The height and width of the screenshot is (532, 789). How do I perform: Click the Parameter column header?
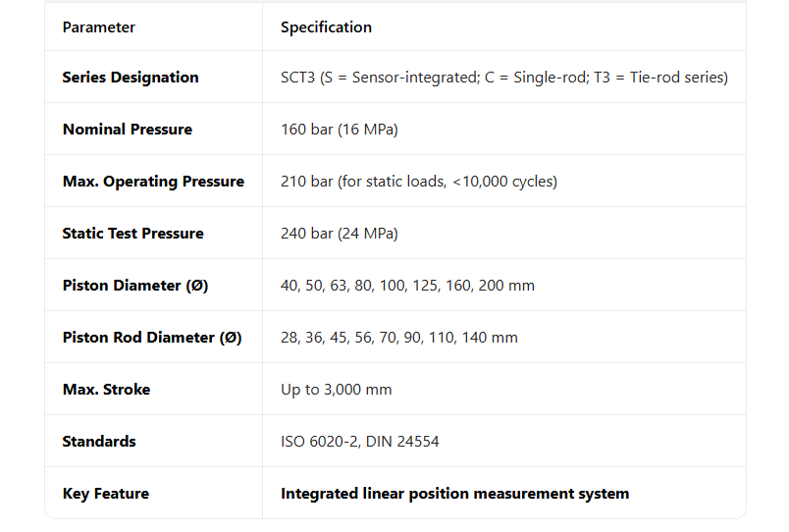(99, 27)
